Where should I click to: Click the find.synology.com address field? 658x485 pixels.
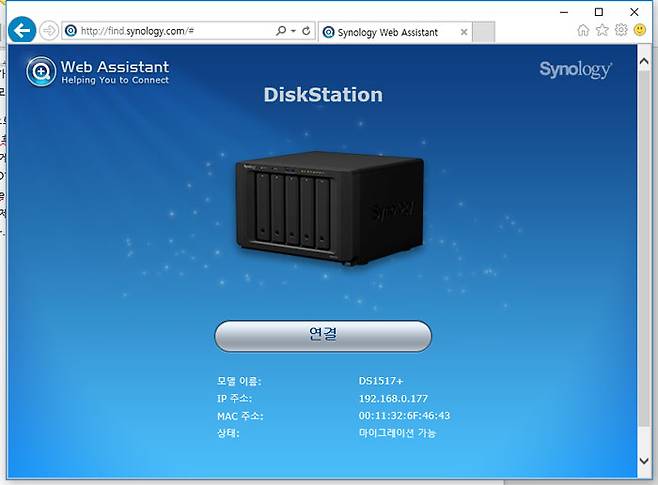170,31
